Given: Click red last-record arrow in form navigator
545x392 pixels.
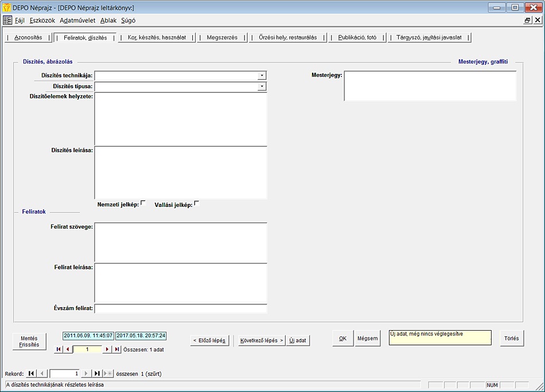Looking at the screenshot, I should [x=117, y=349].
